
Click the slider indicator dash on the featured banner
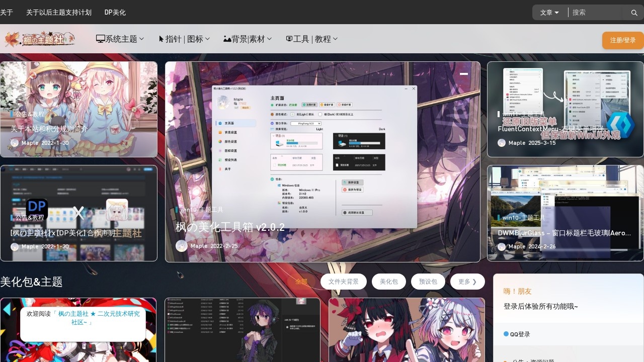click(464, 74)
